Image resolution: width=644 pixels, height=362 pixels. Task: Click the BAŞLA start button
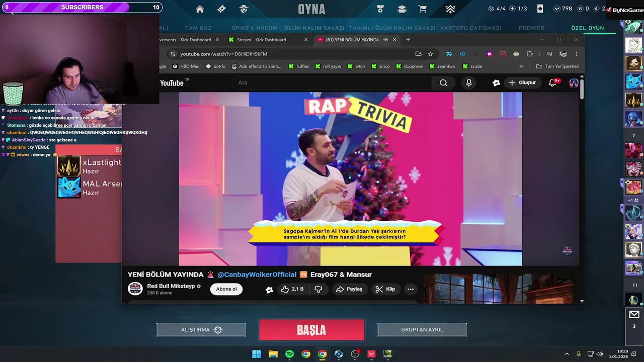click(311, 330)
